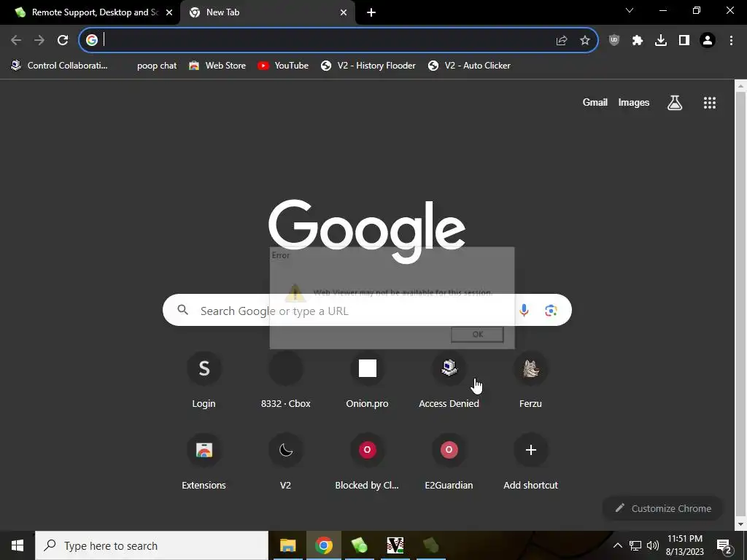Open the V2 - Auto Clicker bookmark
This screenshot has height=560, width=747.
click(469, 66)
